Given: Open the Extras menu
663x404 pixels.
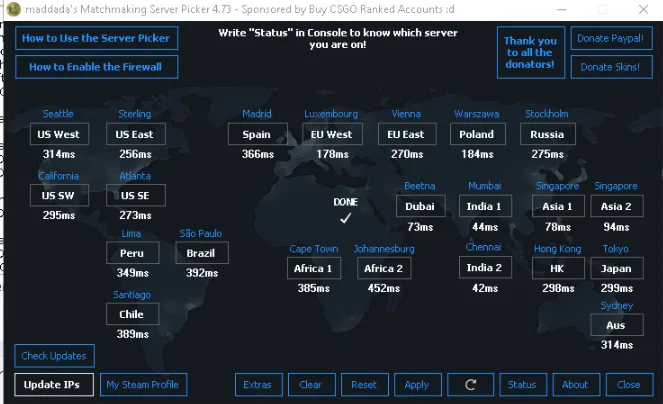Looking at the screenshot, I should coord(257,384).
